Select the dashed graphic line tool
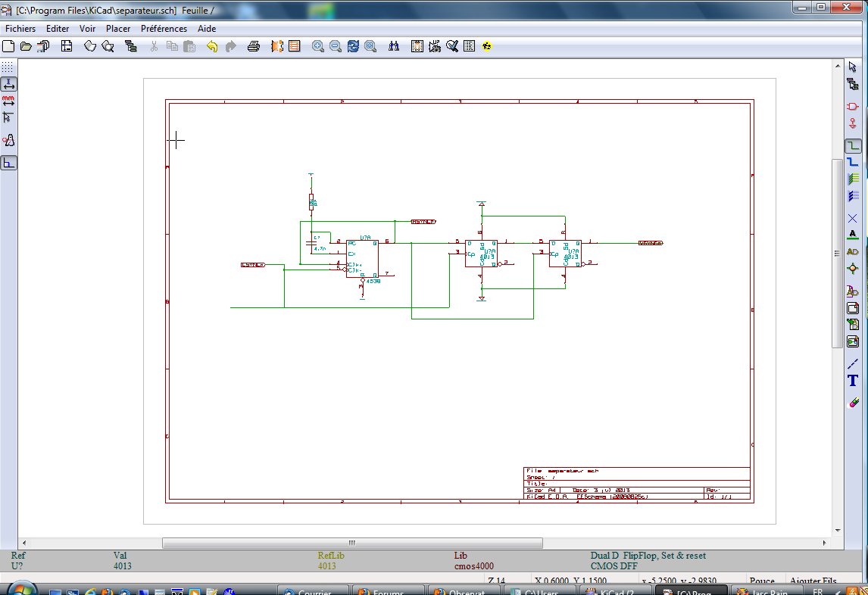Image resolution: width=868 pixels, height=595 pixels. pos(853,363)
